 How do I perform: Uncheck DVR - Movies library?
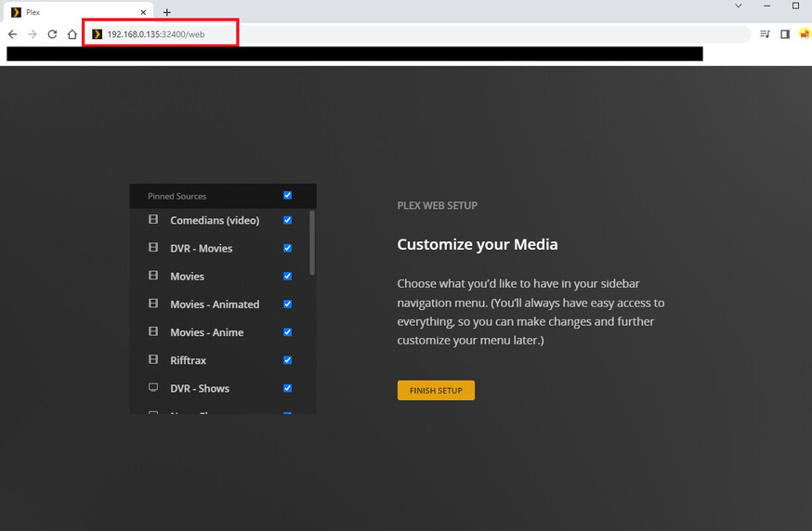(287, 248)
